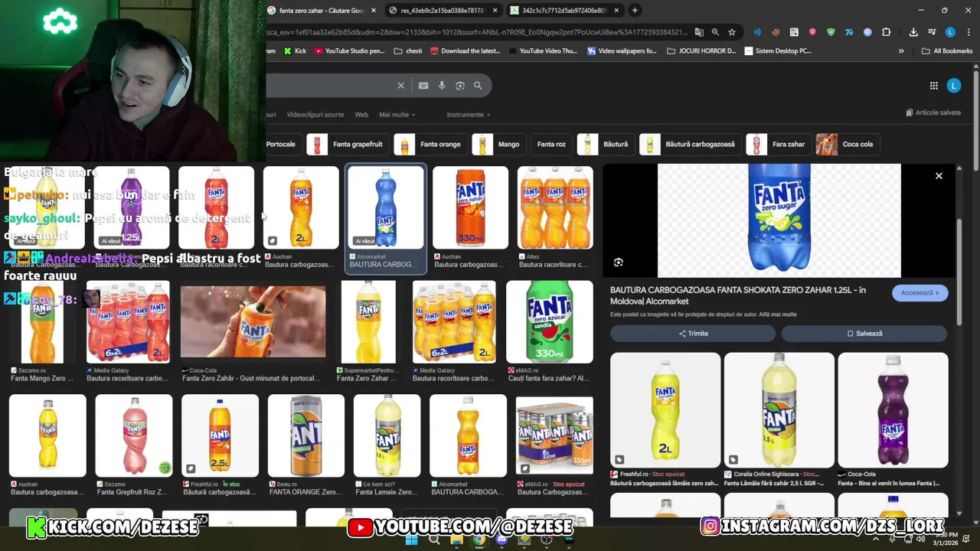Search inside preview image with Lens icon
980x551 pixels.
(x=619, y=262)
